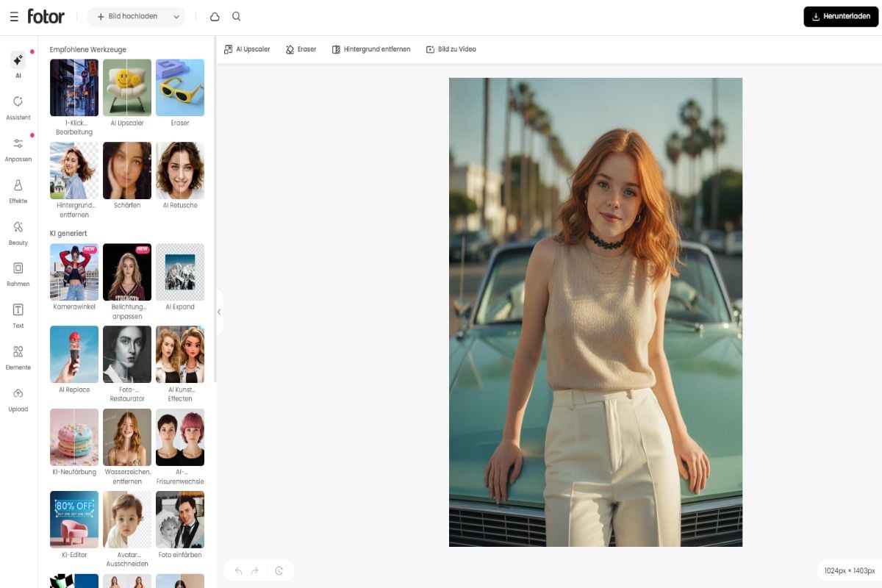Screen dimensions: 882x588
Task: Select the Foto-Restaurator tool thumbnail
Action: pyautogui.click(x=127, y=354)
